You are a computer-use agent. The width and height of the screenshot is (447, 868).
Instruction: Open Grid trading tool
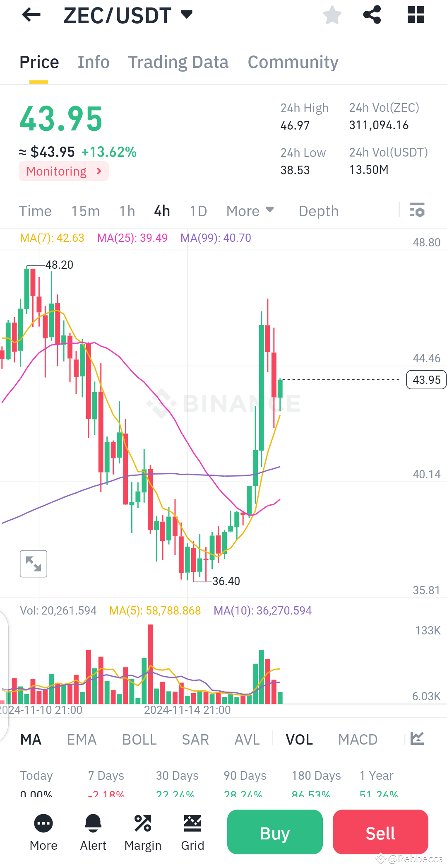coord(192,832)
